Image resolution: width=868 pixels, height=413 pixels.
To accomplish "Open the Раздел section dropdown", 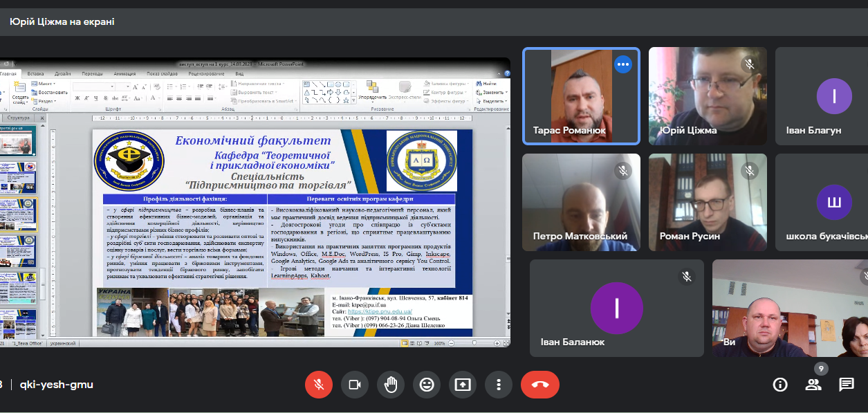I will [x=48, y=100].
